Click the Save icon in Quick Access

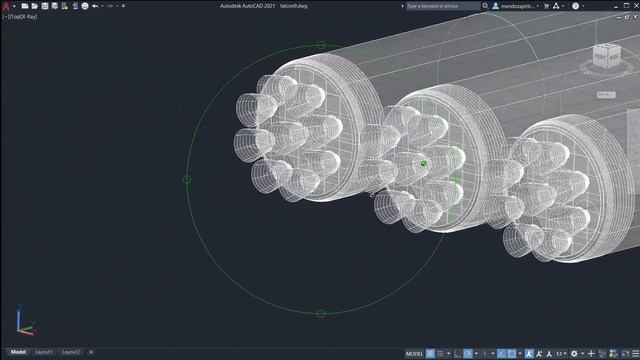[x=45, y=6]
